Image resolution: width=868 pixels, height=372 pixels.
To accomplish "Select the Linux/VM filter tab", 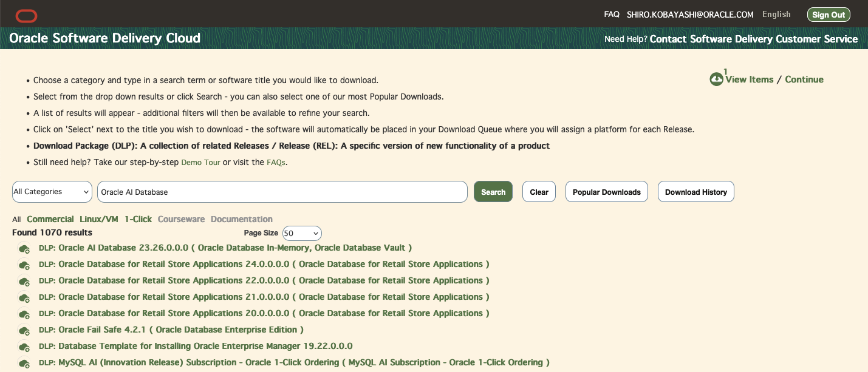I will 99,219.
